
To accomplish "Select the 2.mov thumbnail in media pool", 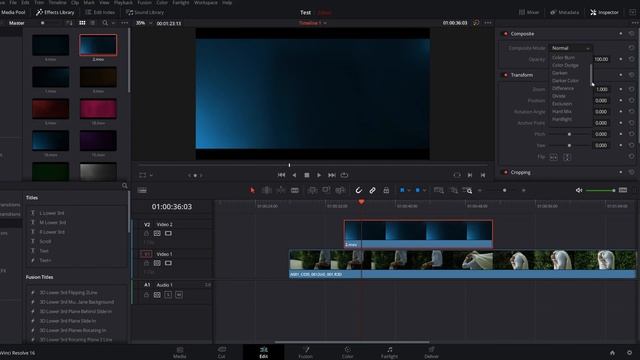I will [98, 45].
